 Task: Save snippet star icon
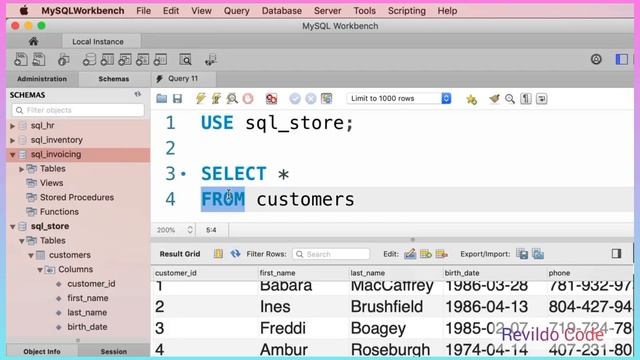point(471,99)
